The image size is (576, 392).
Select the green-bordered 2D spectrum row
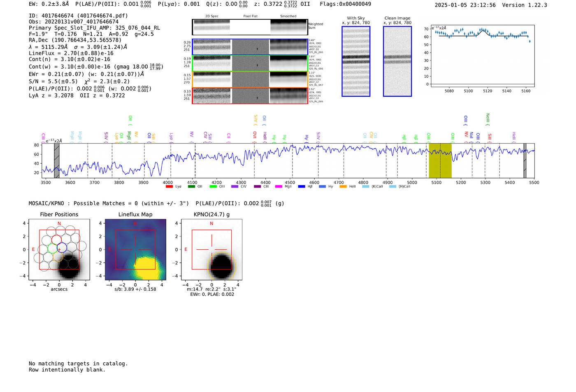[250, 63]
